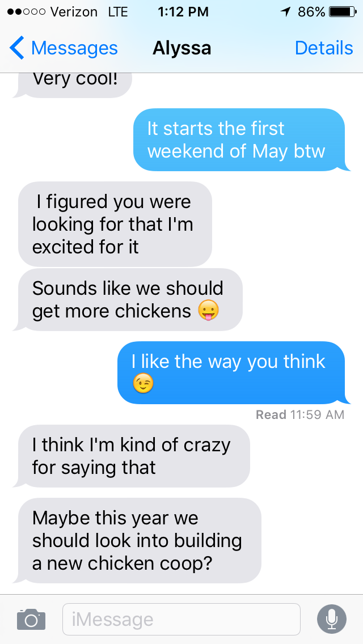Tap the Read 11:59 AM receipt
Viewport: 363px width, 644px height.
click(299, 414)
